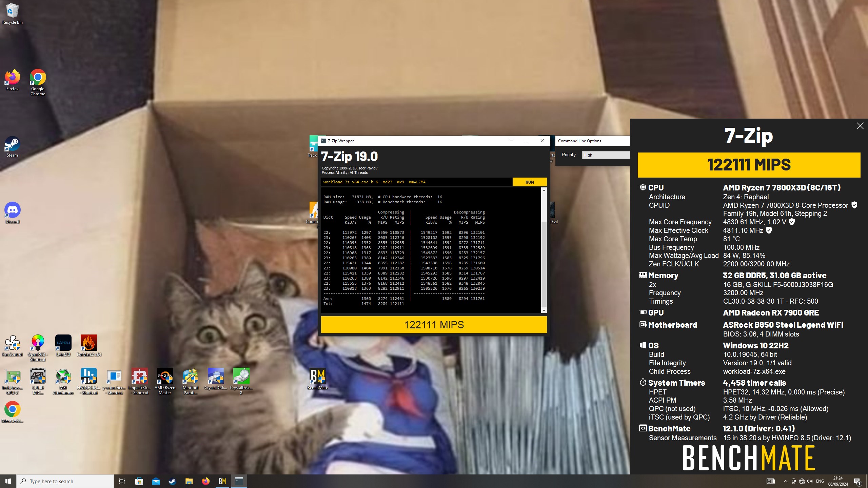This screenshot has width=868, height=488.
Task: Select the BenchMate desktop icon
Action: [x=318, y=379]
